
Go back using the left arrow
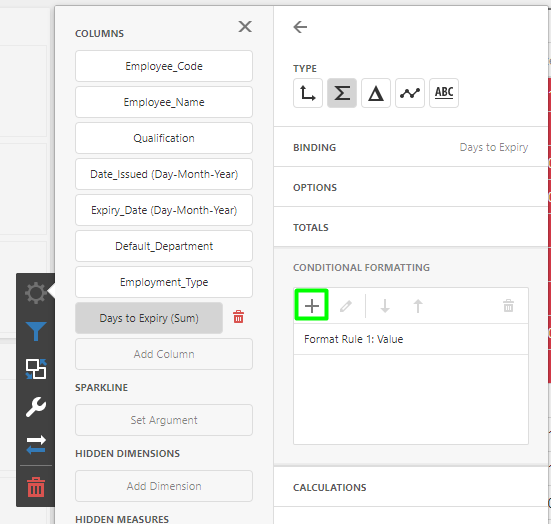pos(300,27)
